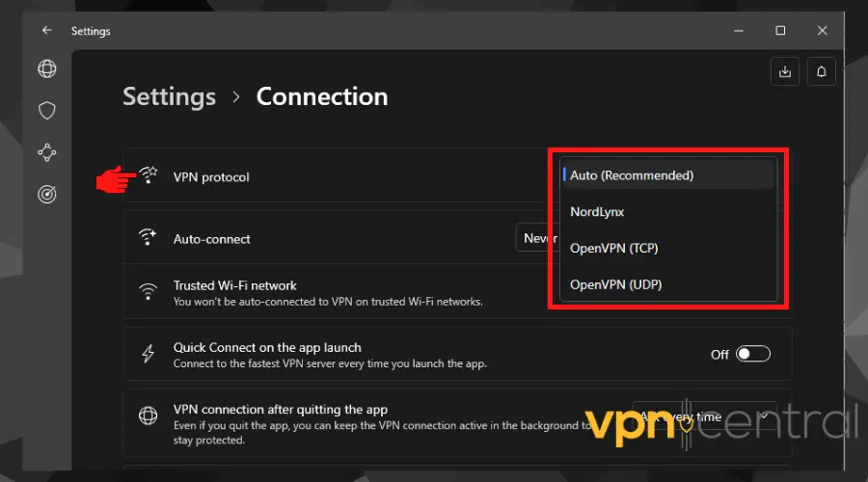Click the Connection page heading
Screen dimensions: 868x482
(322, 96)
